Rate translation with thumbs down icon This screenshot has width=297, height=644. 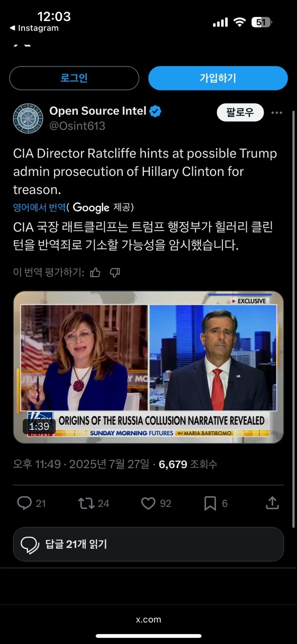click(x=115, y=272)
